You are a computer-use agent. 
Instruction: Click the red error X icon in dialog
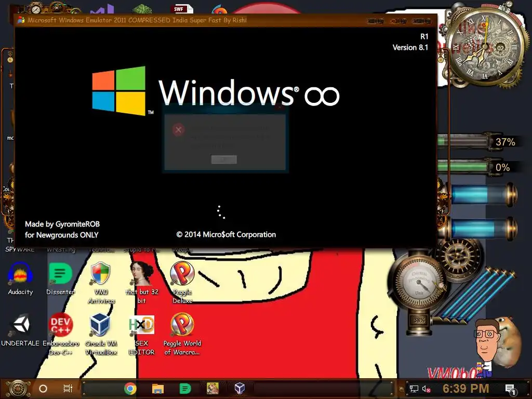pos(178,129)
